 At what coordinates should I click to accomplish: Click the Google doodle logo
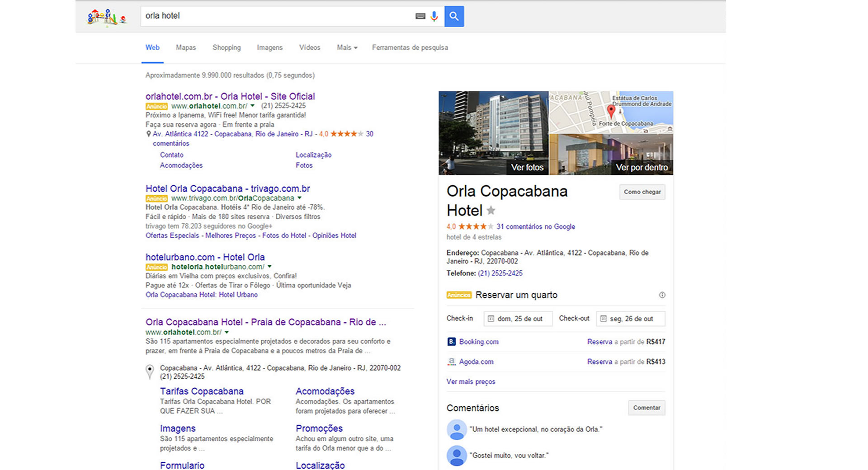pos(107,17)
